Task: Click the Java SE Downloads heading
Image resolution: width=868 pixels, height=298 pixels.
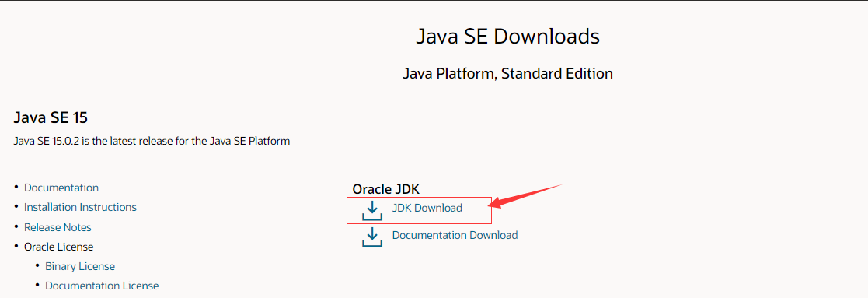Action: click(x=507, y=37)
